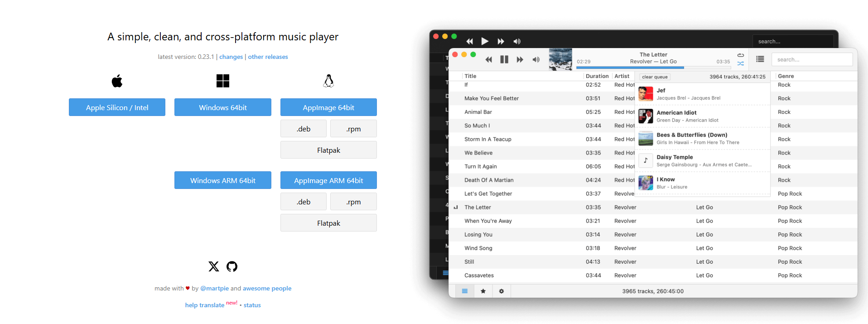
Task: Toggle shuffle mode icon
Action: (740, 64)
